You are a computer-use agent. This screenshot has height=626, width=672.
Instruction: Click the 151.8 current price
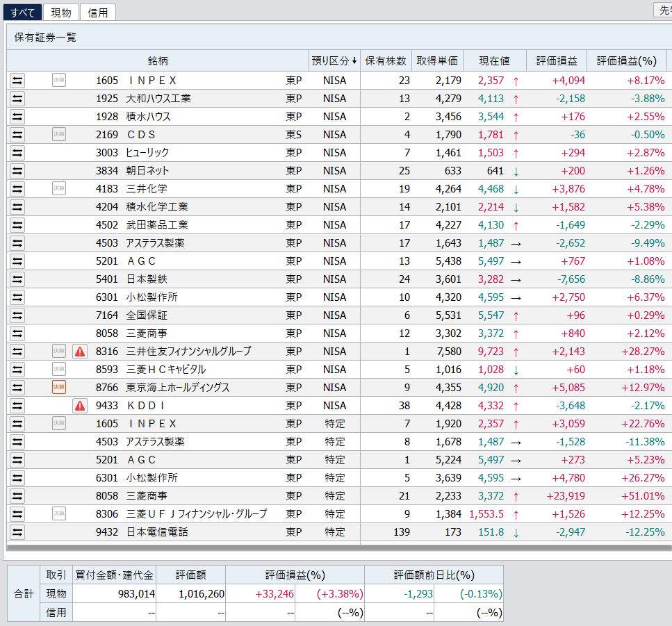coord(491,532)
